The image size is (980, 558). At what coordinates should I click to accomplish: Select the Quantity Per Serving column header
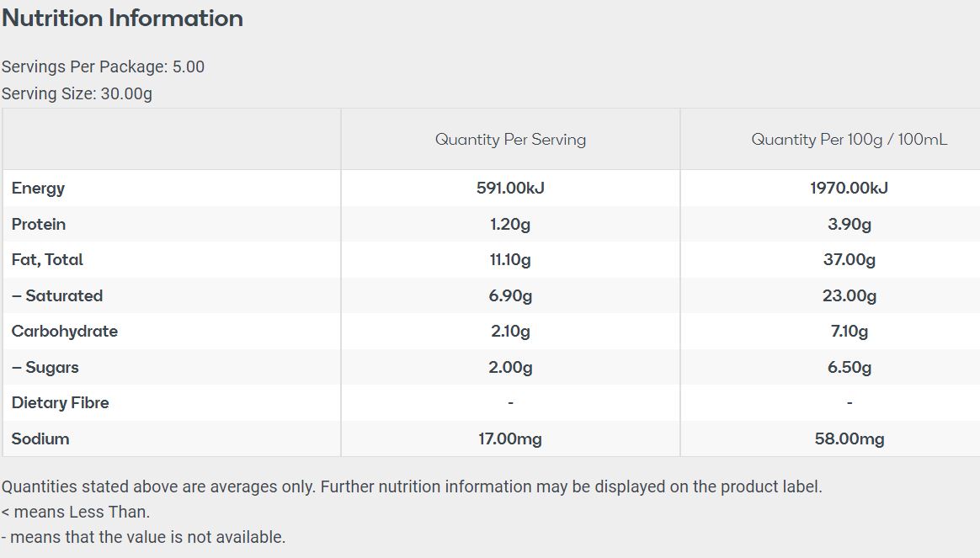tap(510, 140)
